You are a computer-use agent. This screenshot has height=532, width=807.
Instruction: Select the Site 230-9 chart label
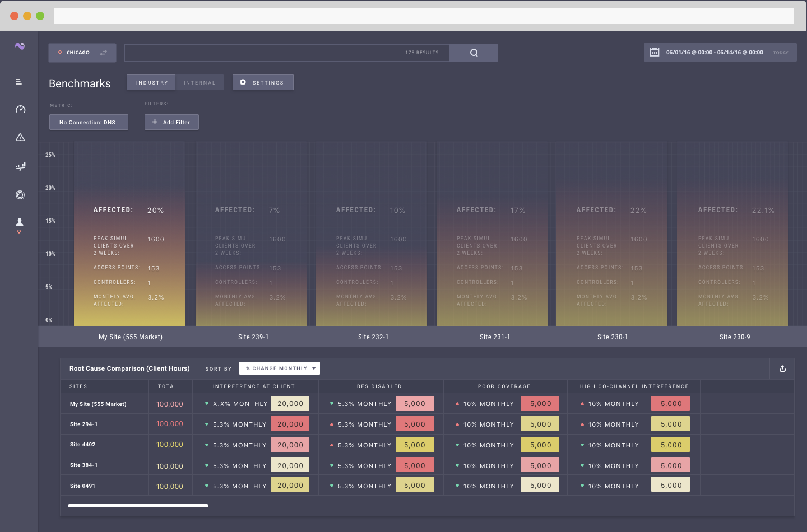point(735,337)
